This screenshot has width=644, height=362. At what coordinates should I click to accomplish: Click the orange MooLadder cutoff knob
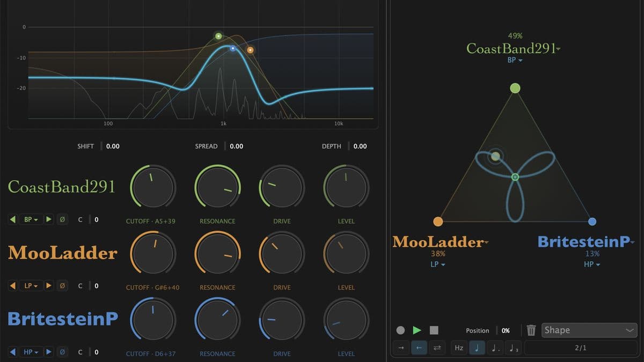[153, 253]
